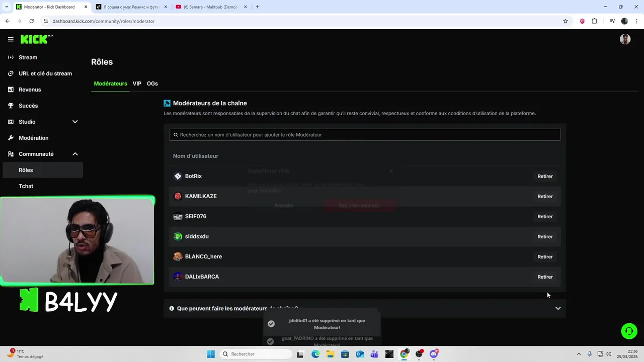Viewport: 644px width, 362px height.
Task: Open Microsoft Edge from taskbar
Action: pyautogui.click(x=315, y=354)
